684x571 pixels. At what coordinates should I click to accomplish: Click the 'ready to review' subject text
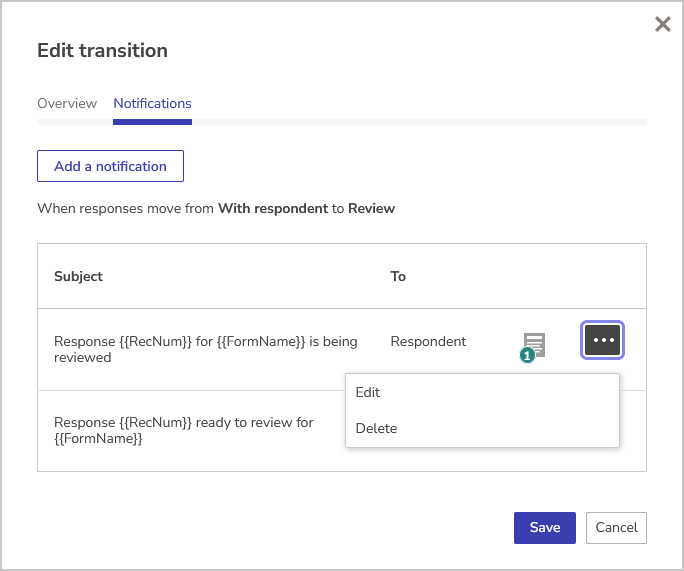point(184,431)
